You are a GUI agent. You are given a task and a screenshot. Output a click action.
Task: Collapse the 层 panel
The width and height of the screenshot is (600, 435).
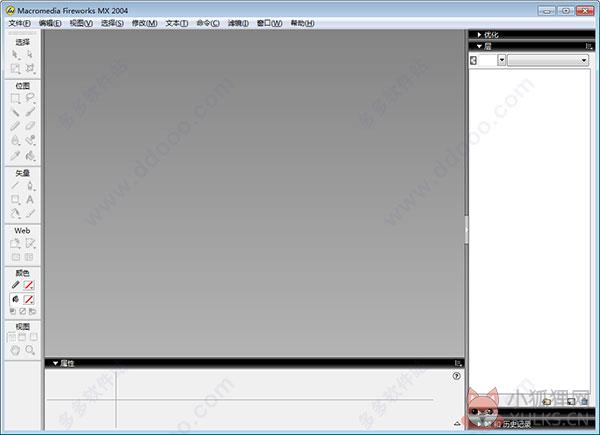pos(479,46)
